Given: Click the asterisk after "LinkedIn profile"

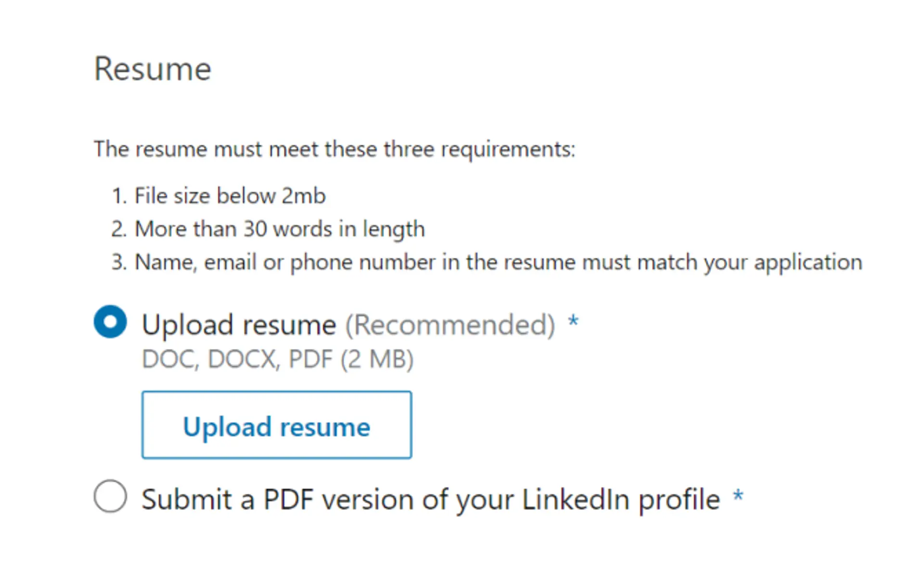Looking at the screenshot, I should pyautogui.click(x=738, y=496).
